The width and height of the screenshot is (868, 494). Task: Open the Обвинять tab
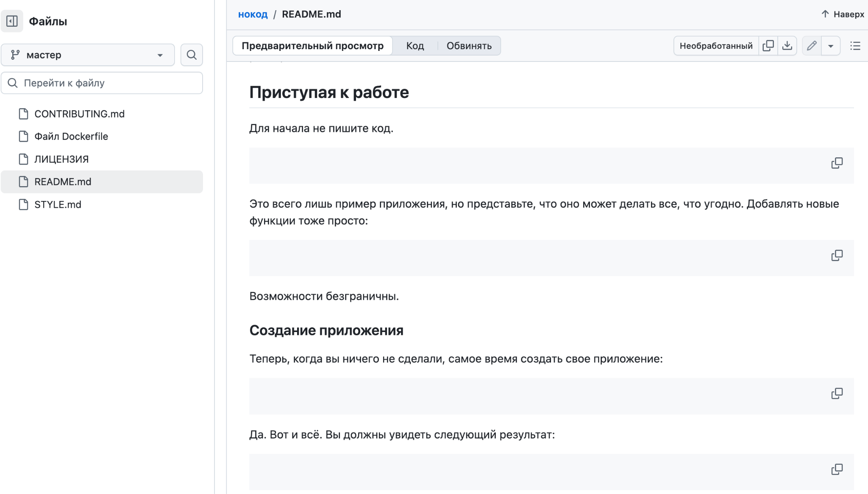point(469,45)
